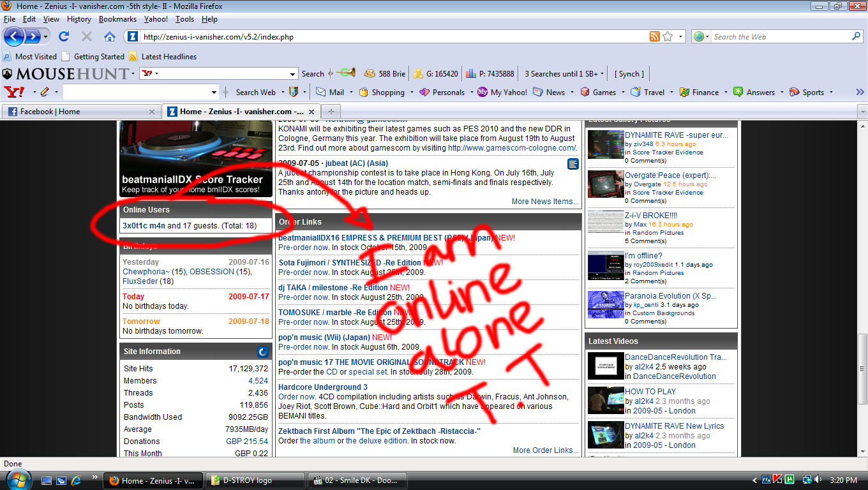Image resolution: width=868 pixels, height=490 pixels.
Task: Click in the address bar URL field
Action: 394,36
